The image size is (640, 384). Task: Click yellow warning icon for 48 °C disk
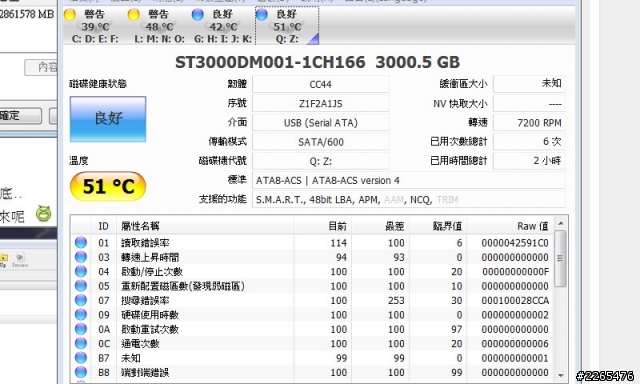click(133, 14)
